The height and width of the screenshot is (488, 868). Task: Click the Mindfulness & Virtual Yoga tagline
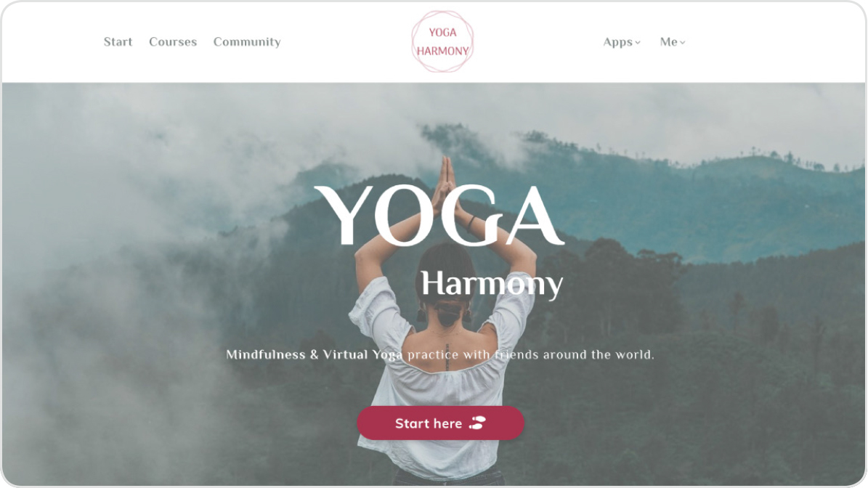pyautogui.click(x=440, y=354)
